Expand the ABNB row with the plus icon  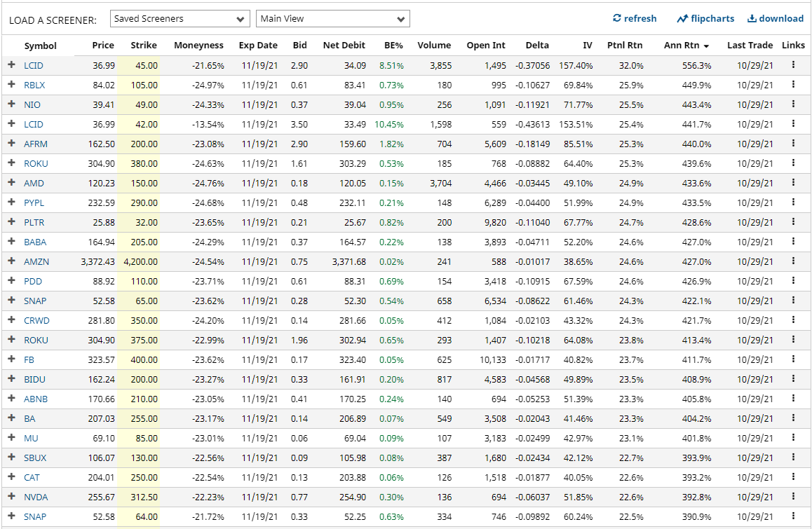[x=11, y=399]
